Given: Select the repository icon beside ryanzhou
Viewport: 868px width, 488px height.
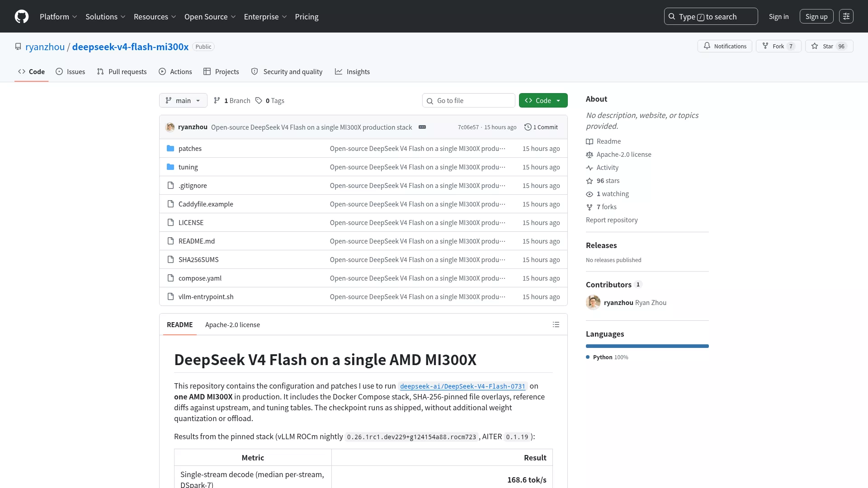Looking at the screenshot, I should 18,47.
